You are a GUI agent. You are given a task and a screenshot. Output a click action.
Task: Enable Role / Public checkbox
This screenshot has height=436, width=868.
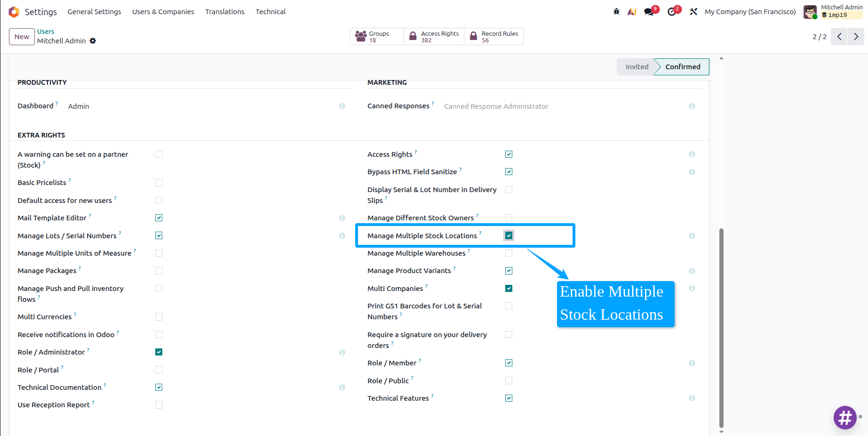click(x=509, y=380)
